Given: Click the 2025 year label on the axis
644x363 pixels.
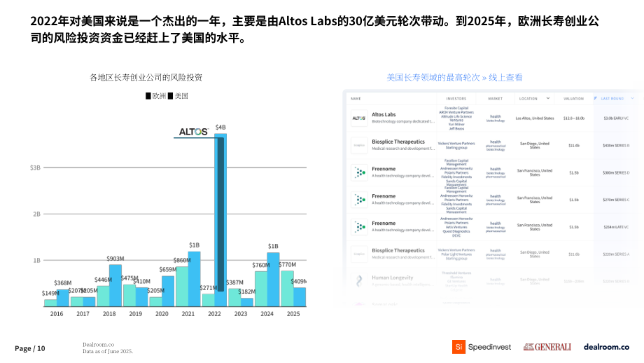Looking at the screenshot, I should point(293,314).
